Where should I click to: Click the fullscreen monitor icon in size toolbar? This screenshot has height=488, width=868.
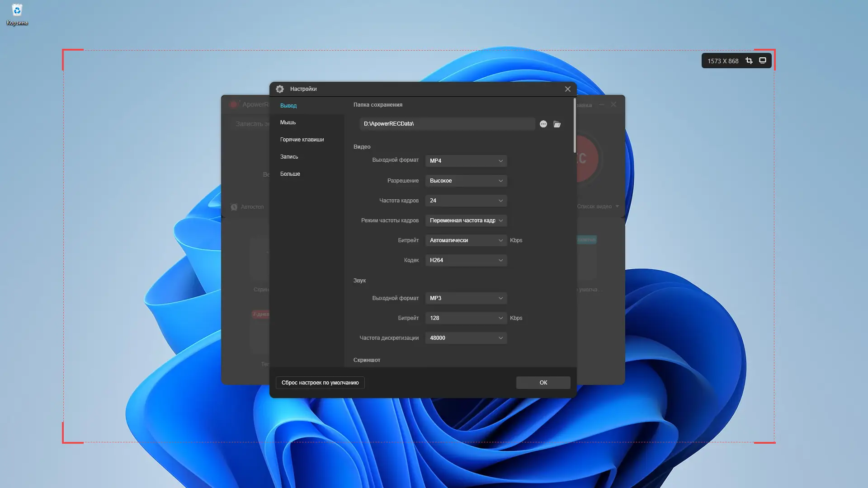[763, 61]
